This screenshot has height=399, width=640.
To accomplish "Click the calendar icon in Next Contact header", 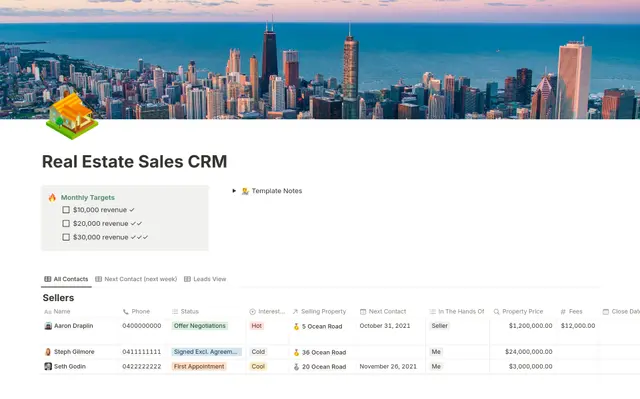I will coord(363,312).
